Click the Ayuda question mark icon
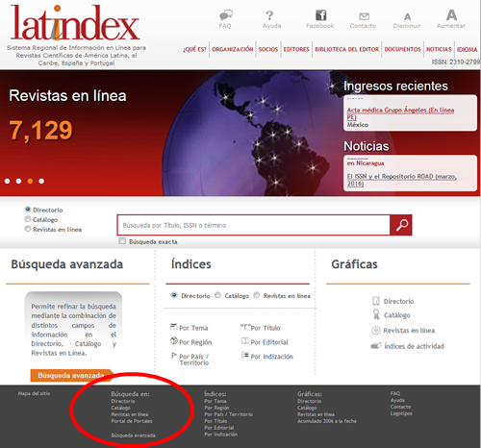The height and width of the screenshot is (448, 481). (x=269, y=15)
